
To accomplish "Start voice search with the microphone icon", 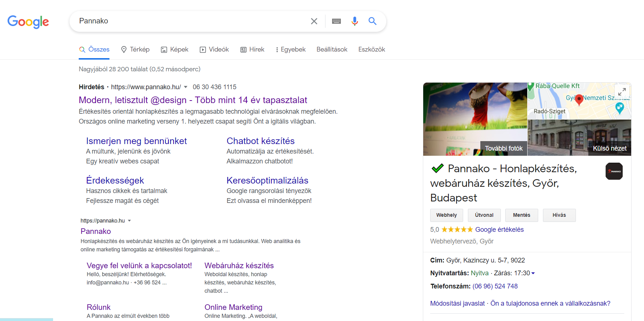I will 354,21.
